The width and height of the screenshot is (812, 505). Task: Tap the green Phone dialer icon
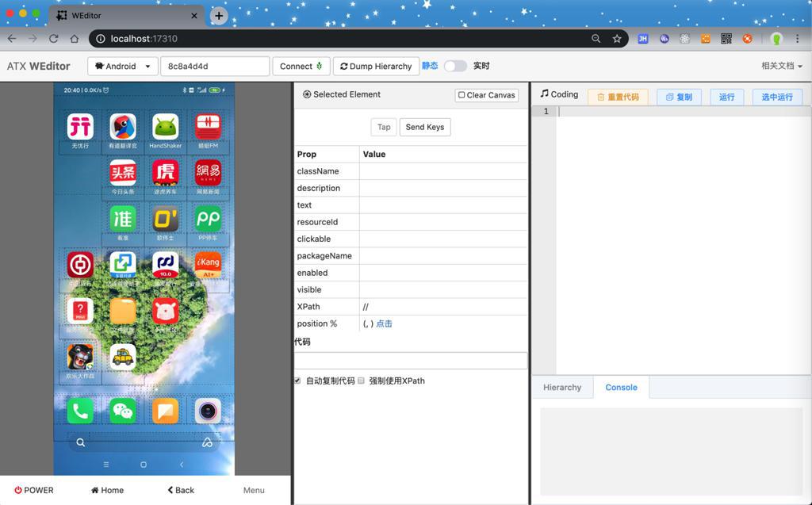80,411
